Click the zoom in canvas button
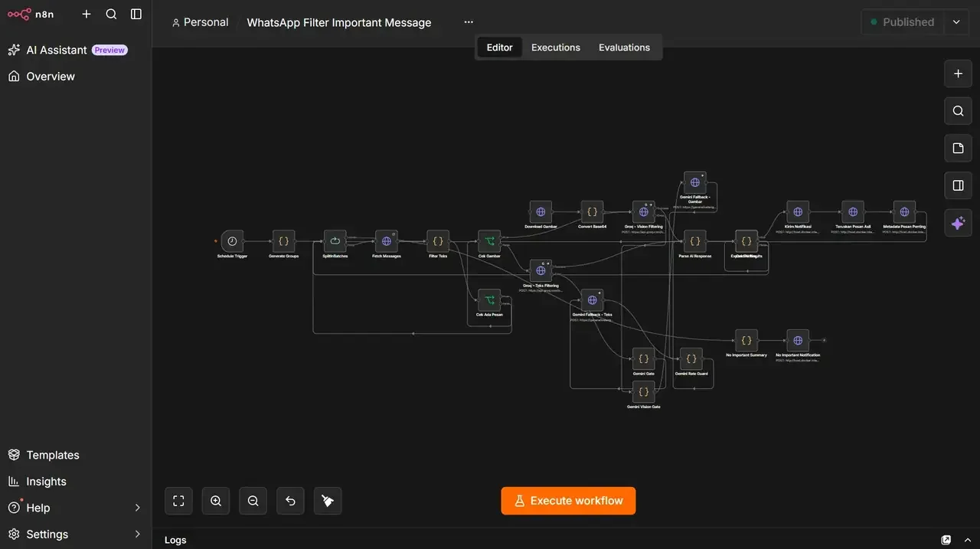Image resolution: width=980 pixels, height=549 pixels. [216, 501]
